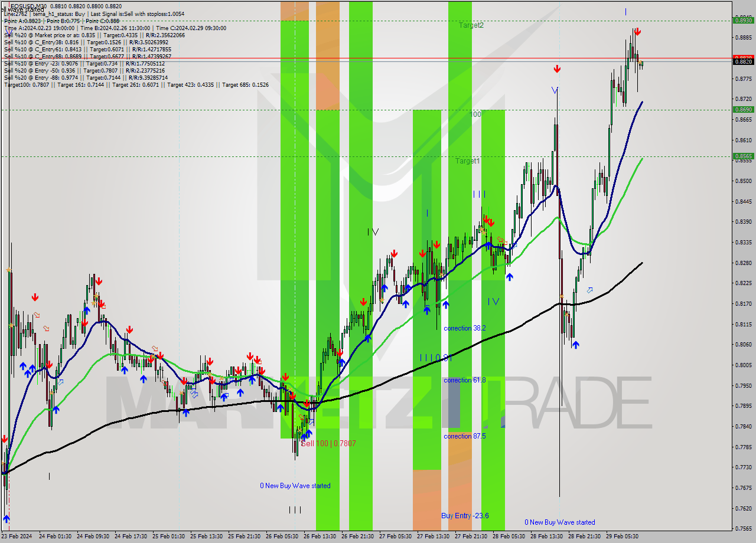Click the 0.8775 price axis value
Image resolution: width=756 pixels, height=543 pixels.
point(743,78)
